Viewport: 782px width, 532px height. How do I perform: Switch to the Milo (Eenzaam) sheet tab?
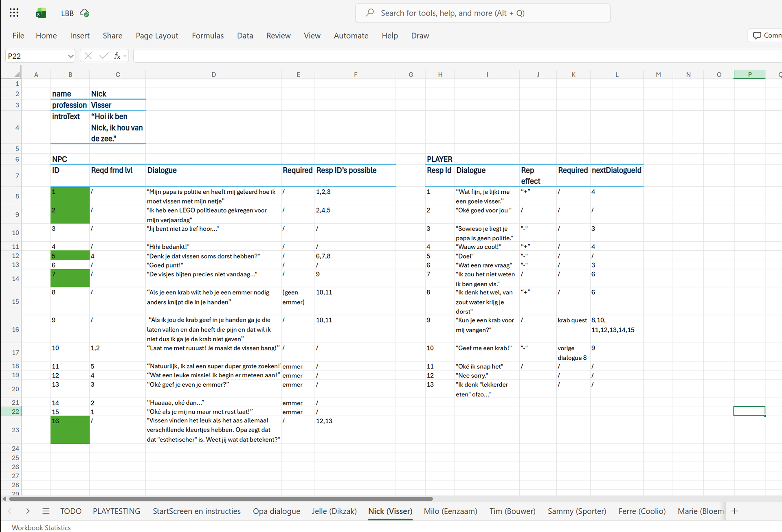tap(450, 511)
